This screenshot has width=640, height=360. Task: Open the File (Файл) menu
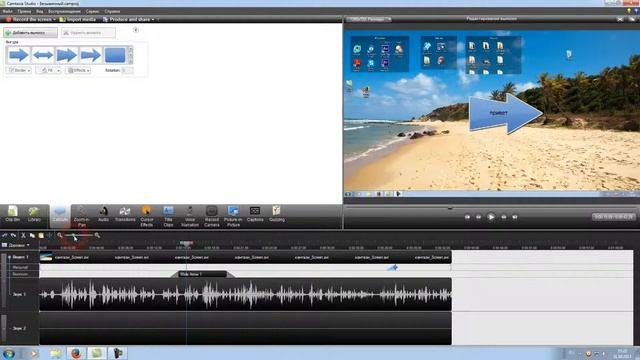point(7,11)
